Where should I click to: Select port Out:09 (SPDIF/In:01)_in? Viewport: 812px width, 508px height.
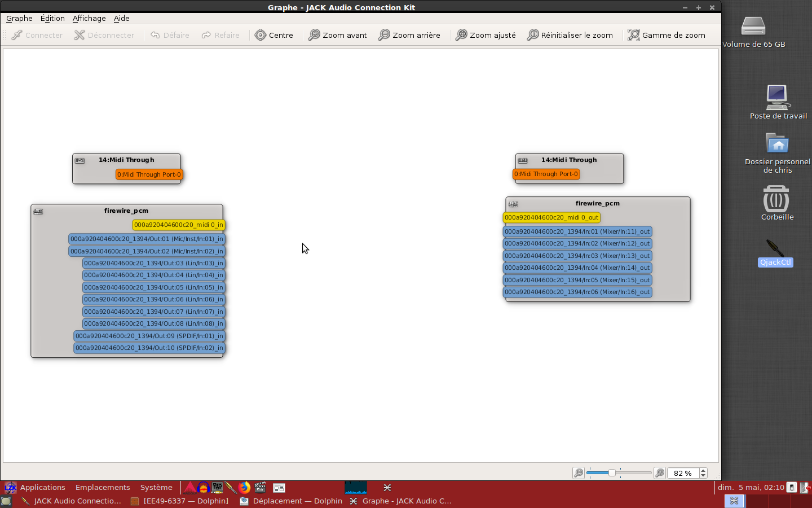(x=149, y=336)
